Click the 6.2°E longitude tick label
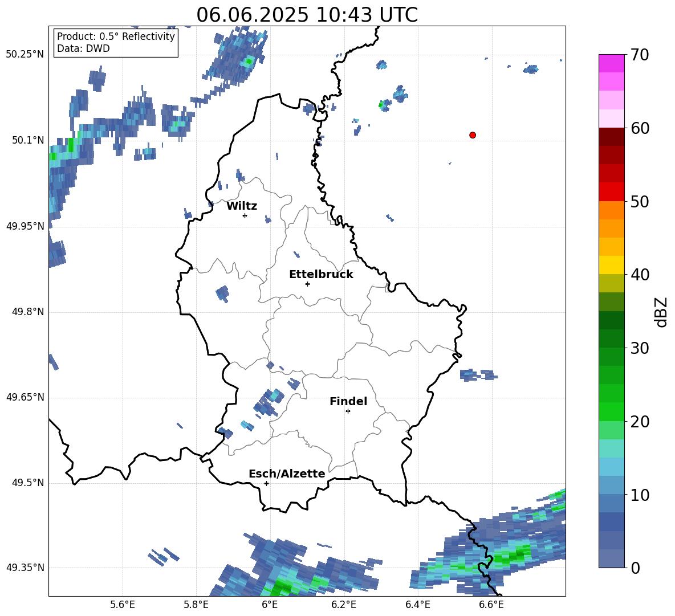 (344, 605)
